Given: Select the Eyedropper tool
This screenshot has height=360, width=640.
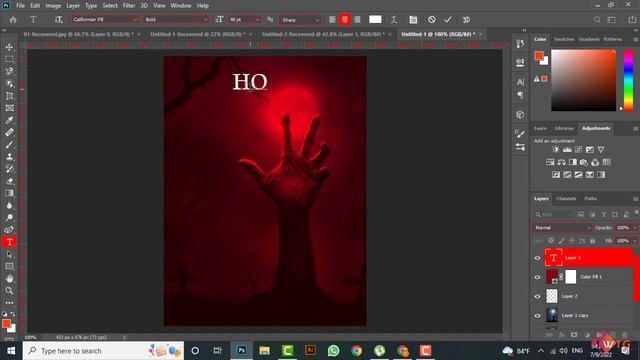Looking at the screenshot, I should coord(9,120).
